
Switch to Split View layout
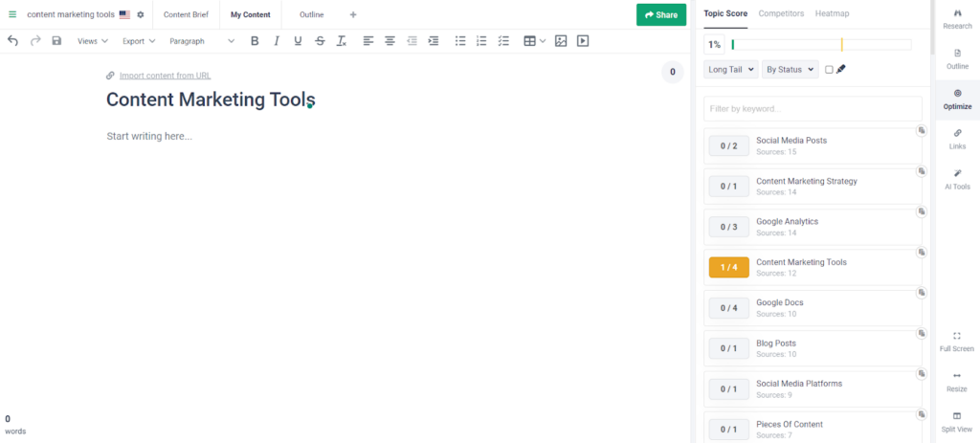[x=957, y=421]
